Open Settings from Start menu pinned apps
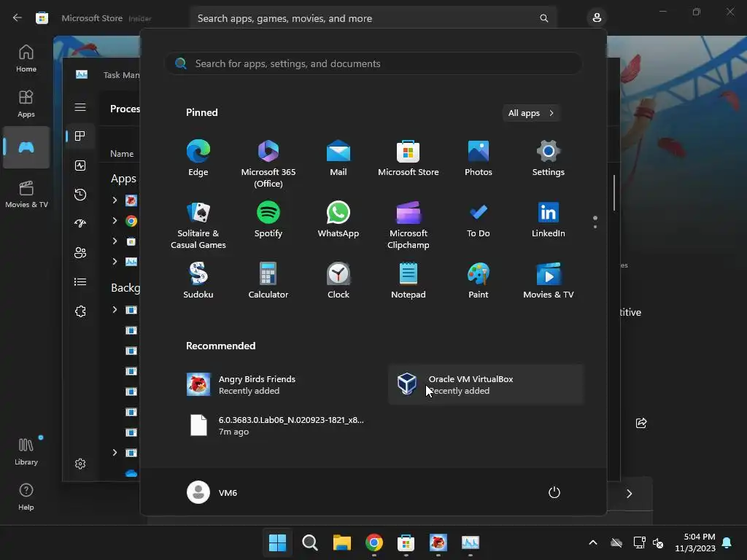The height and width of the screenshot is (560, 747). pos(549,158)
